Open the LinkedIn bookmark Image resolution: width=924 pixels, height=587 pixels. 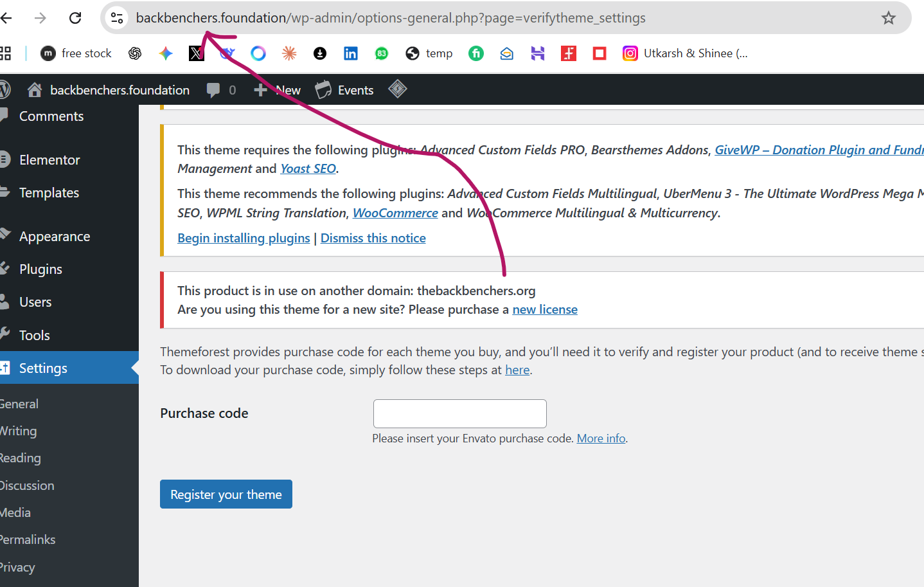pyautogui.click(x=351, y=53)
